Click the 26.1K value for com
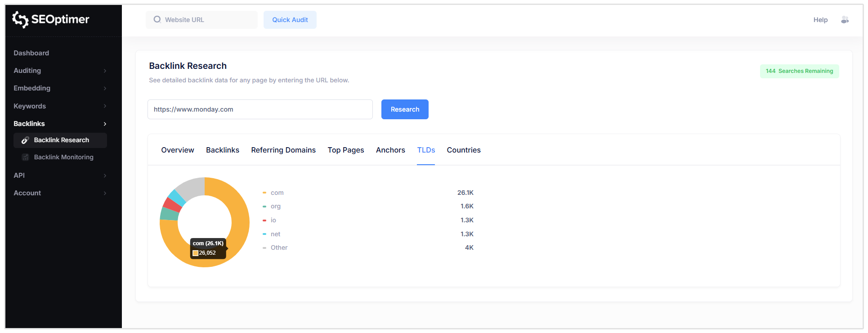868x333 pixels. tap(465, 193)
